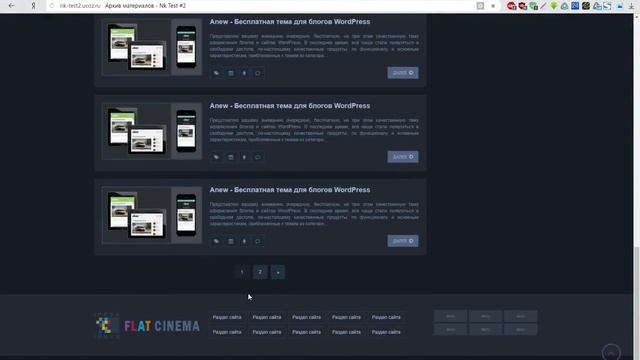Viewport: 640px width, 360px height.
Task: Click the FLAT CINEMA footer logo
Action: (148, 325)
